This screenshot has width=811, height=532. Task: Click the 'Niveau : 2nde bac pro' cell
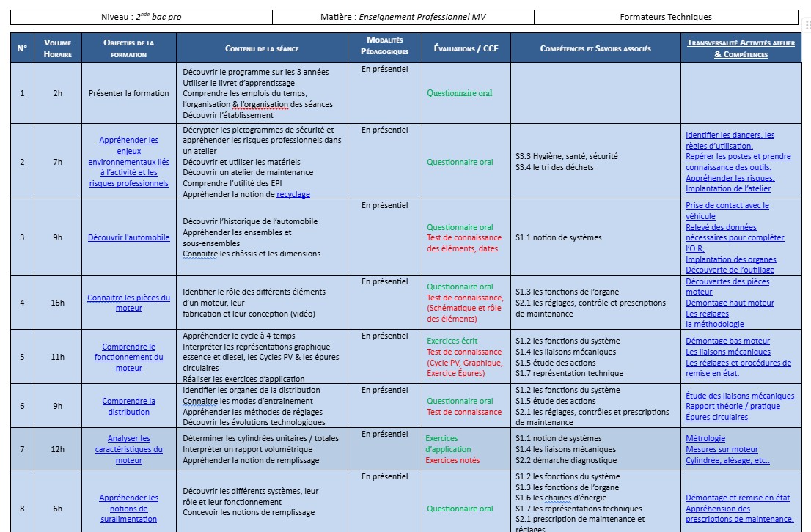tap(141, 17)
